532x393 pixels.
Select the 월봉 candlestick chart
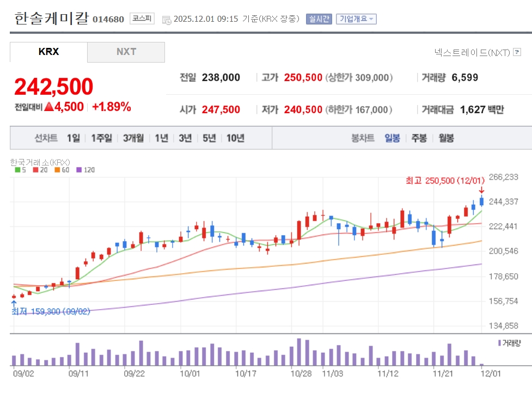click(446, 138)
